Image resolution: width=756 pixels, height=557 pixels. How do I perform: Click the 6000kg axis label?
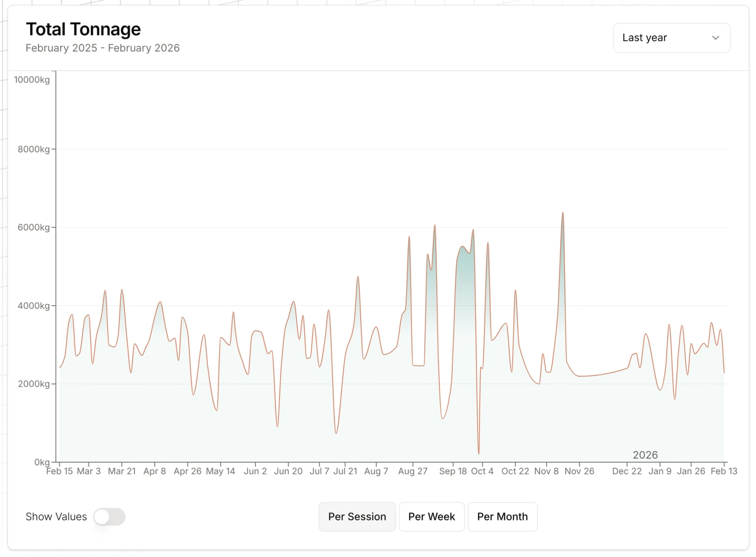pos(34,227)
